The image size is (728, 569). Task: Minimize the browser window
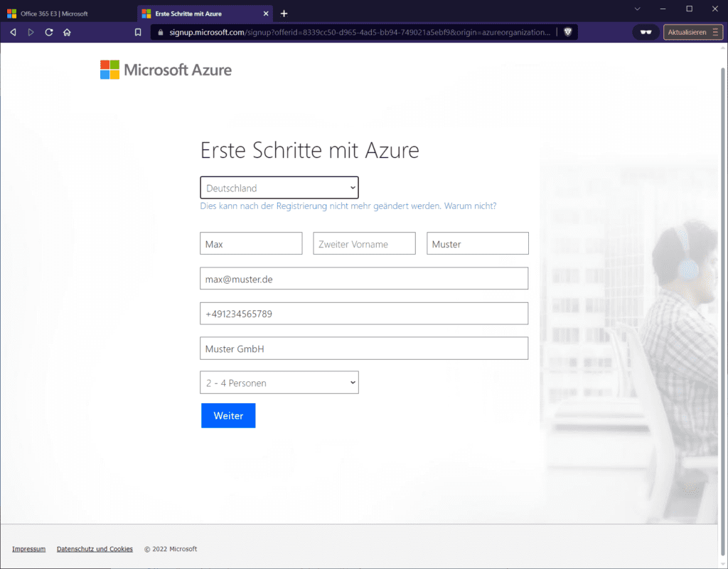point(663,9)
